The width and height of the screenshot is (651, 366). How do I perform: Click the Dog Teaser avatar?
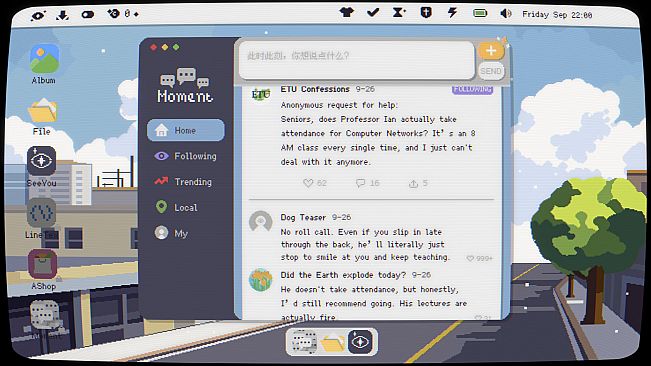coord(261,222)
